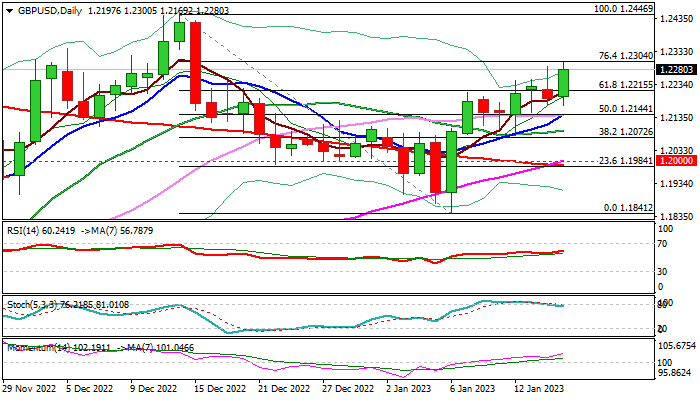
Task: Click the current price tag 1.22803
Action: tap(676, 70)
